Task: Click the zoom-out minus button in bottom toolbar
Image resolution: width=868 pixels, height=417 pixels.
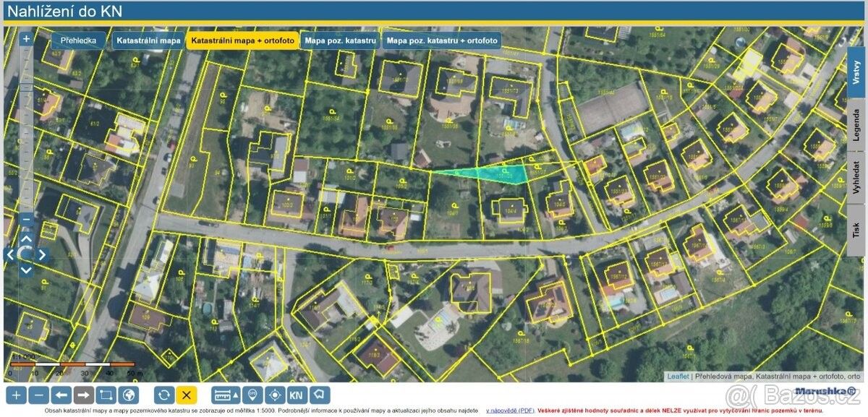Action: [x=40, y=395]
